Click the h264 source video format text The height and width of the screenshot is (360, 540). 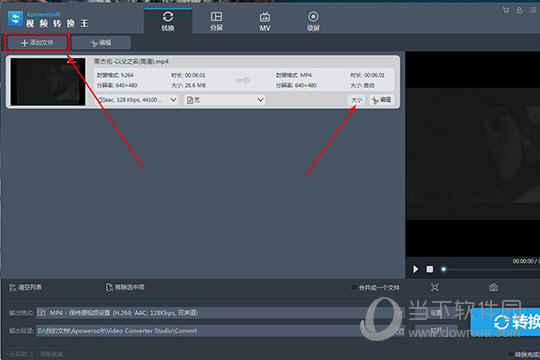click(115, 75)
